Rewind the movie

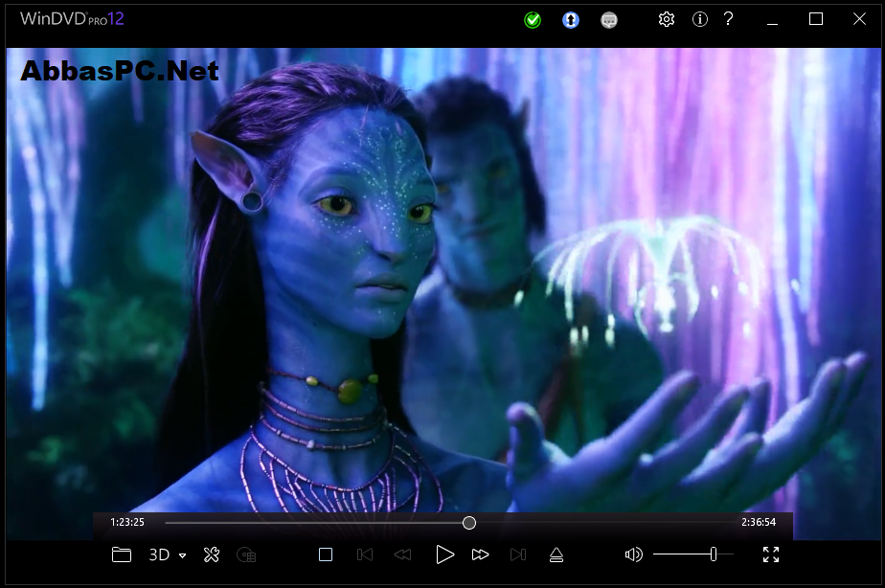coord(402,554)
